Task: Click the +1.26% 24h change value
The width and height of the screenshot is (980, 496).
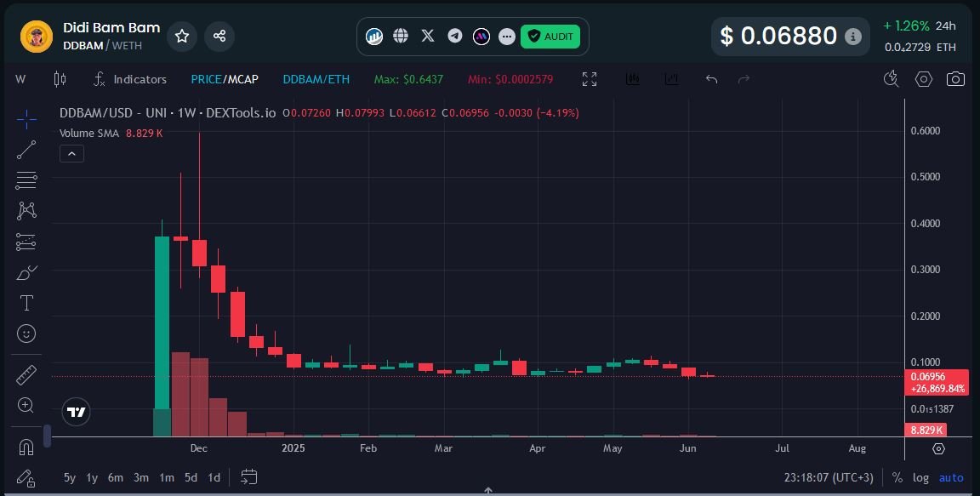Action: (906, 26)
